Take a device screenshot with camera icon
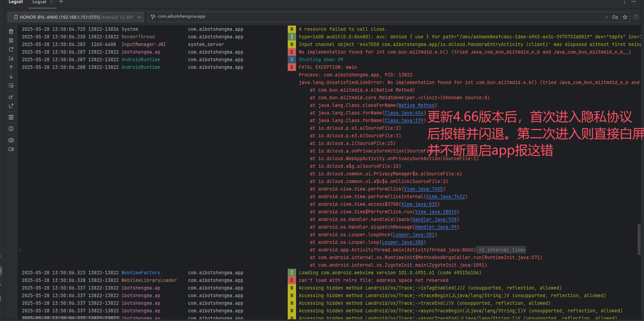This screenshot has width=644, height=321. tap(11, 140)
